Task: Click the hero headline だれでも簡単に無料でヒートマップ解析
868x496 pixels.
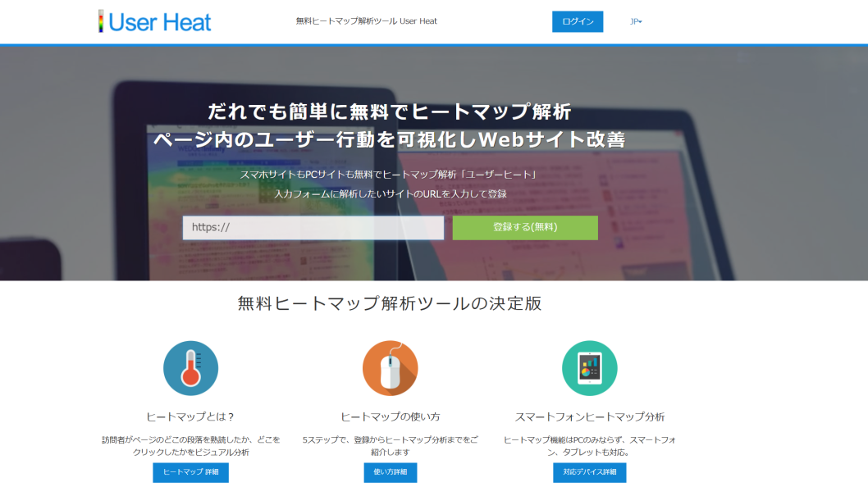Action: (390, 111)
